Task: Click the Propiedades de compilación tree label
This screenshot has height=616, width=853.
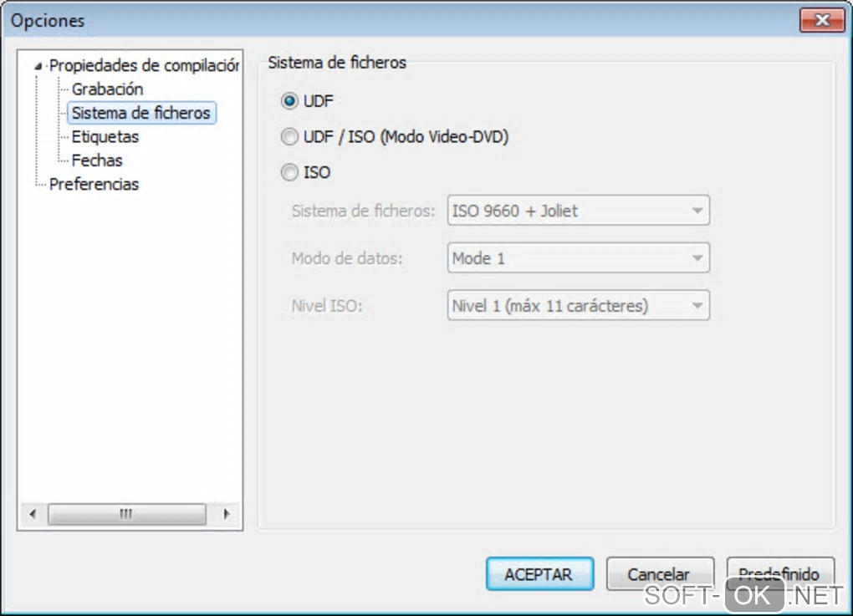Action: pos(144,65)
